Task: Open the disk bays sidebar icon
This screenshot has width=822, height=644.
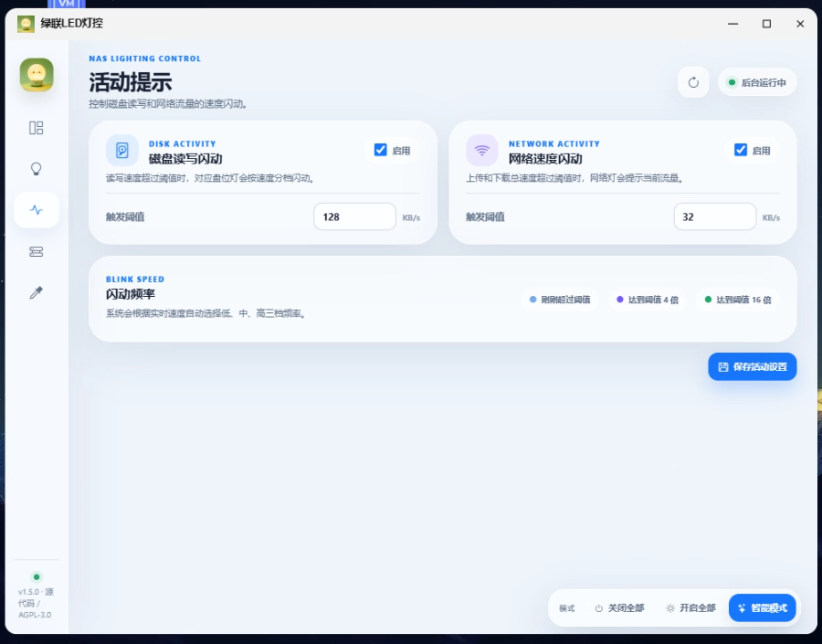Action: [37, 252]
